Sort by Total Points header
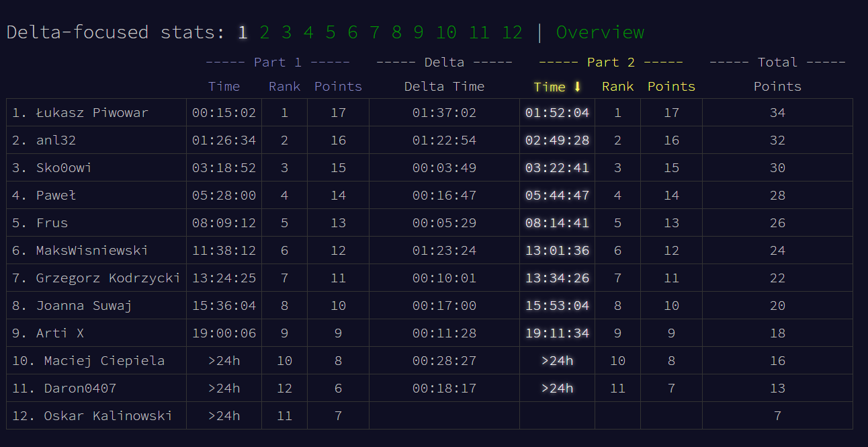This screenshot has height=447, width=868. [x=777, y=87]
